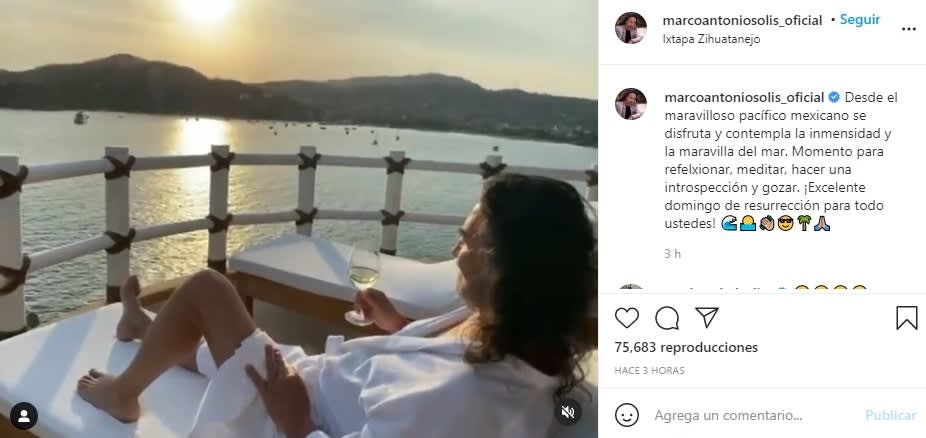Save post with bookmark icon
The width and height of the screenshot is (926, 438).
[906, 318]
